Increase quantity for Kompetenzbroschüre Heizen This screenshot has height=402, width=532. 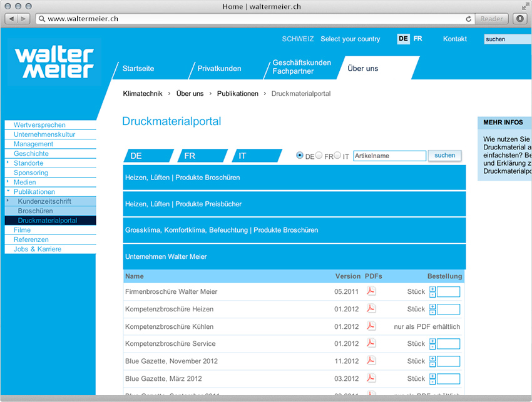[x=432, y=307]
